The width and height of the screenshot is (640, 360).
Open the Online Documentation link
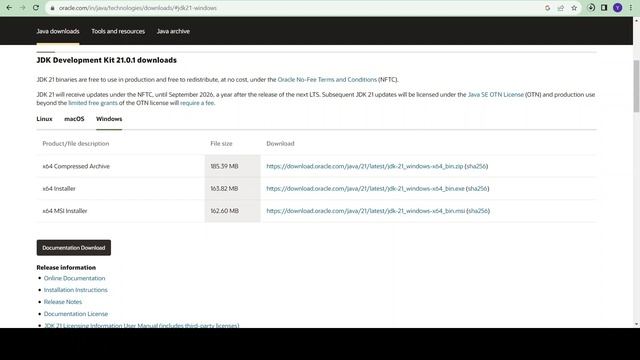point(74,278)
